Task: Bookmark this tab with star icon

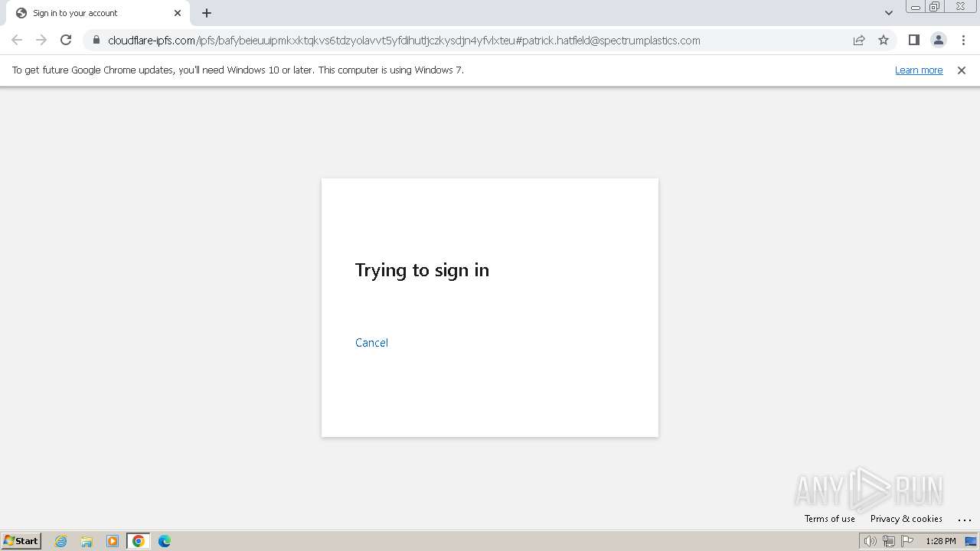Action: click(x=884, y=40)
